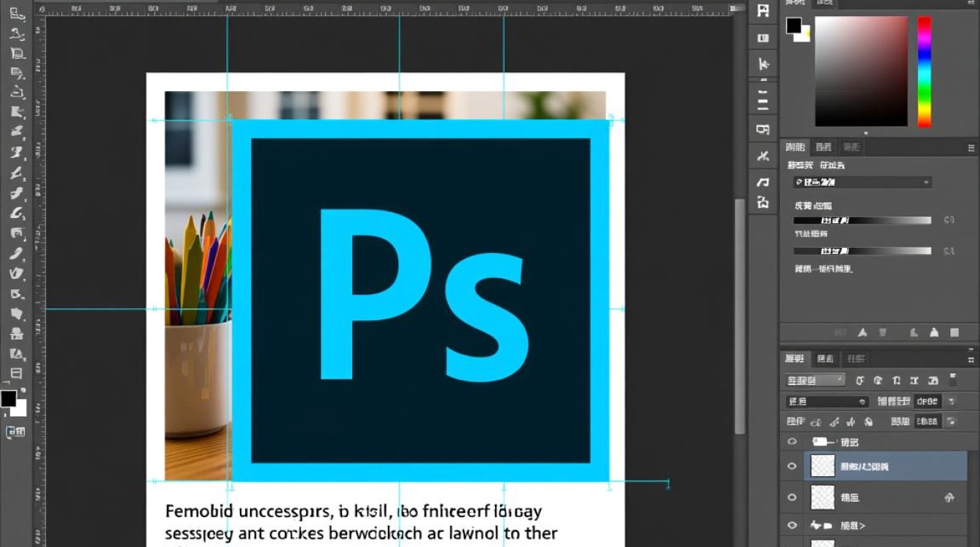Click first filter icon right of Layers filter dropdown
This screenshot has height=547, width=980.
pos(860,380)
